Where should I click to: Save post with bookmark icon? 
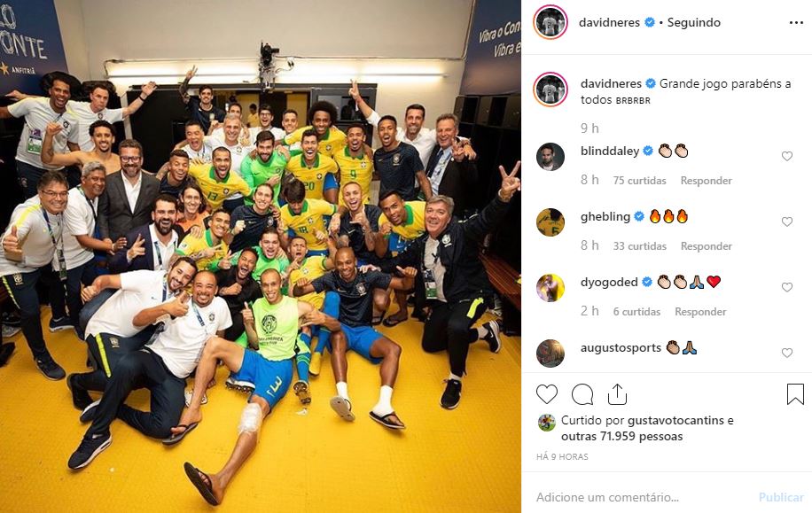(x=795, y=394)
